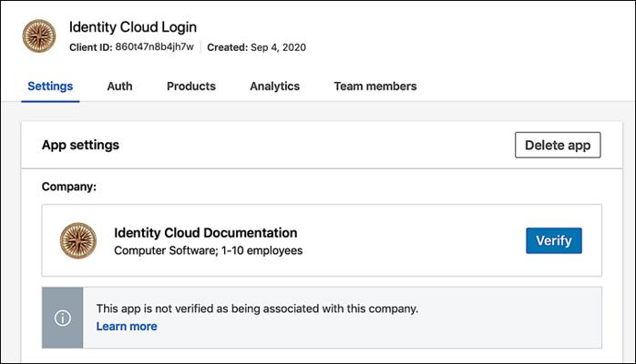Click the Client ID value 860t47n8b4jh7w
Image resolution: width=636 pixels, height=364 pixels.
154,47
